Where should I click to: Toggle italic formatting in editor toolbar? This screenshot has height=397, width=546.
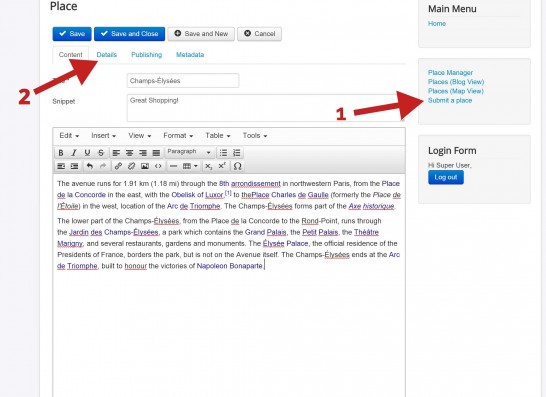(74, 153)
